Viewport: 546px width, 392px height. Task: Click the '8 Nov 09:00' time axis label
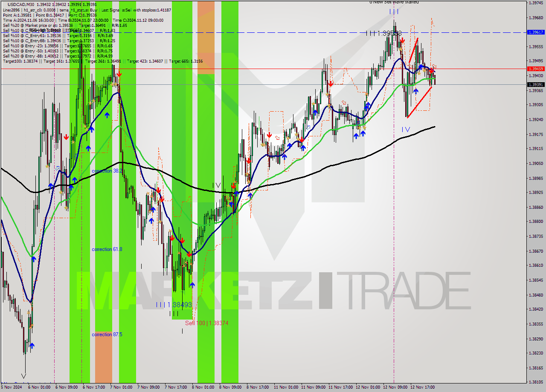[230, 387]
